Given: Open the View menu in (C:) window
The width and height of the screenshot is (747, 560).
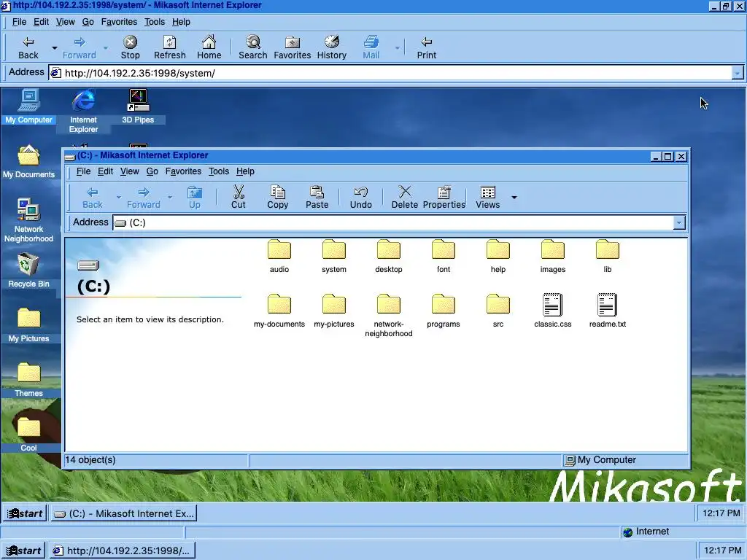Looking at the screenshot, I should coord(130,171).
